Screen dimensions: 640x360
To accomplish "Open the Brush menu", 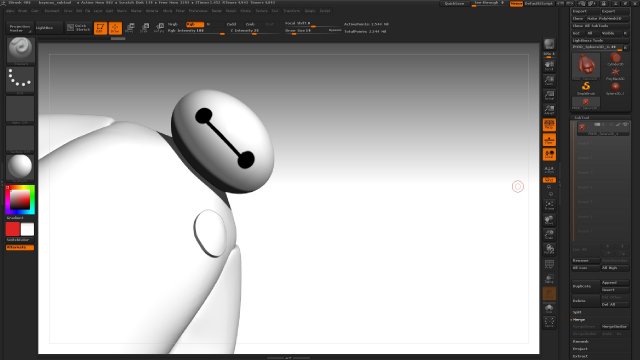I will click(22, 11).
